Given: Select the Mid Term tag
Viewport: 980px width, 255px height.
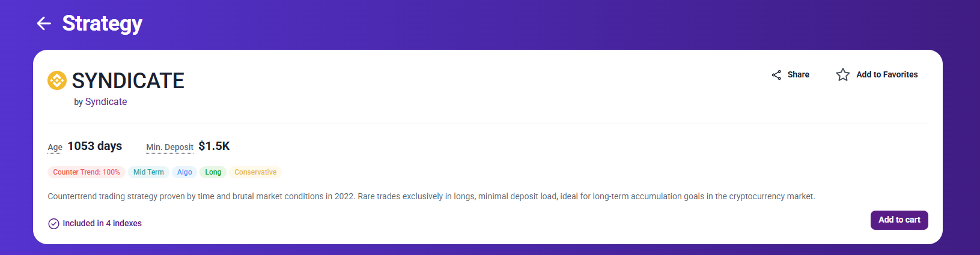Looking at the screenshot, I should pos(148,172).
